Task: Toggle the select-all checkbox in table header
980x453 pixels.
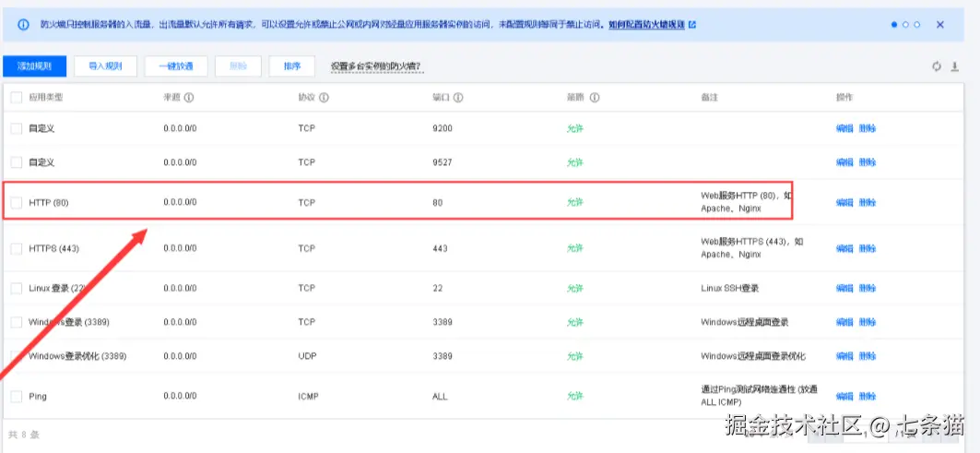Action: pos(17,97)
